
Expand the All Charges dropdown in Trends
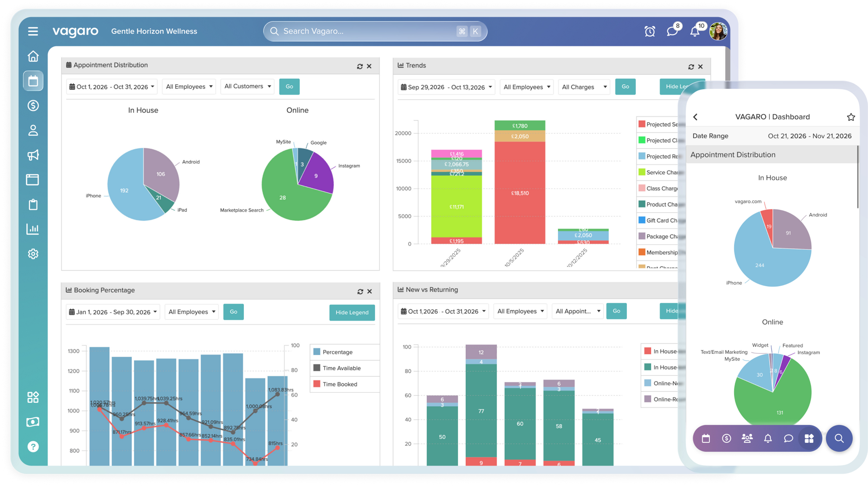[x=584, y=87]
